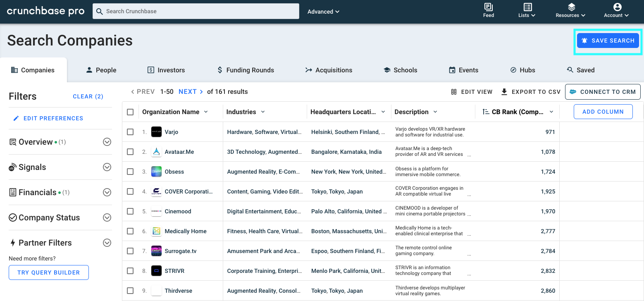Click the COVER Corporation logo
The image size is (644, 301).
click(156, 191)
